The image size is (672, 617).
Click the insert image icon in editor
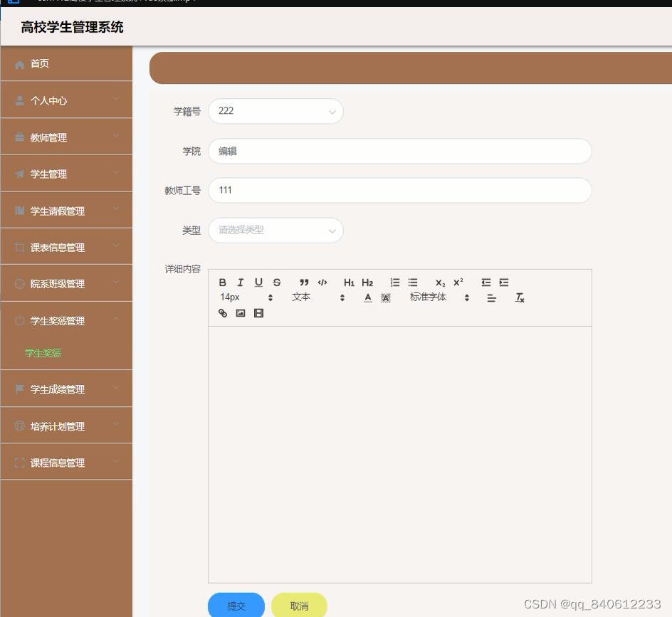pos(240,312)
